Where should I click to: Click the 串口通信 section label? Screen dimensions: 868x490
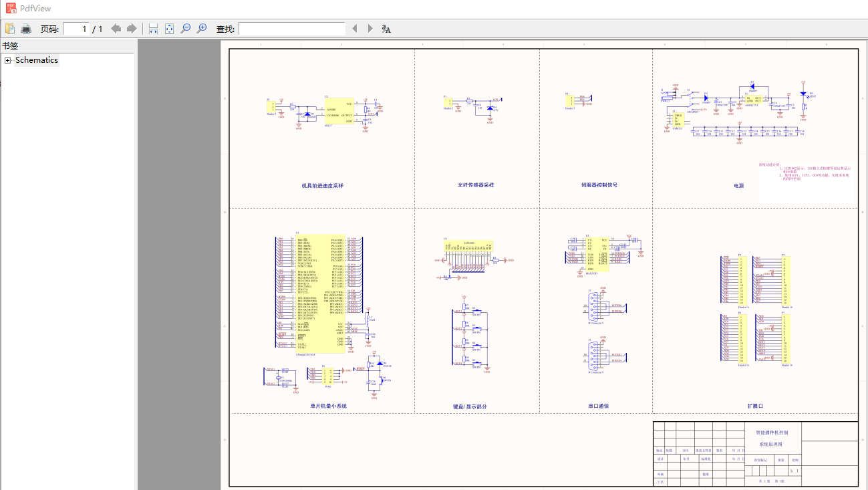pos(598,406)
